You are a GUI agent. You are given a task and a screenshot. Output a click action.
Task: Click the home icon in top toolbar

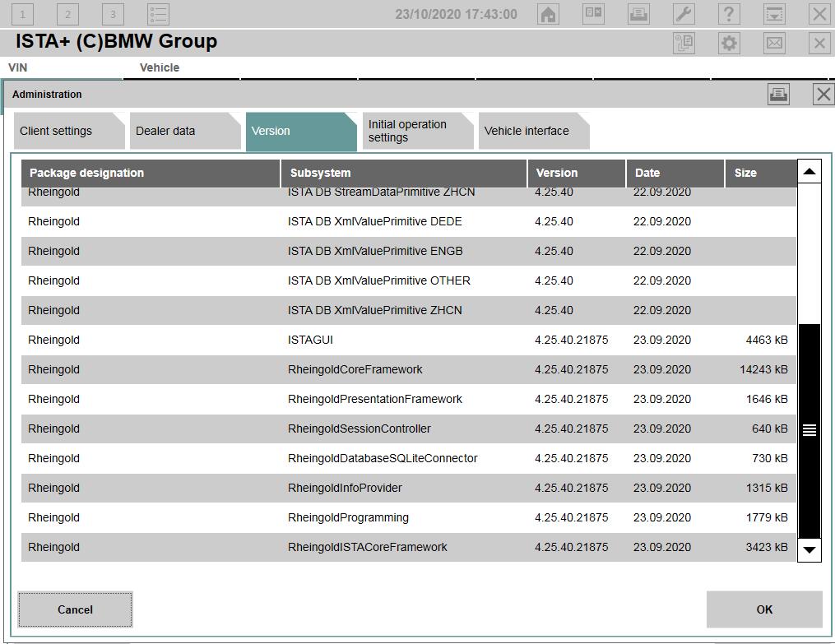548,14
